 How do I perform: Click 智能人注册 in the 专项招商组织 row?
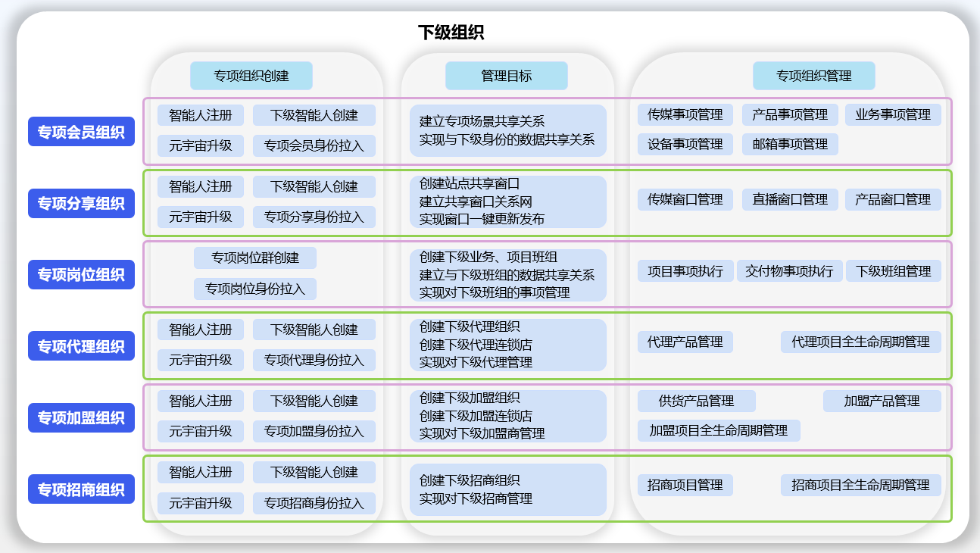pyautogui.click(x=201, y=472)
